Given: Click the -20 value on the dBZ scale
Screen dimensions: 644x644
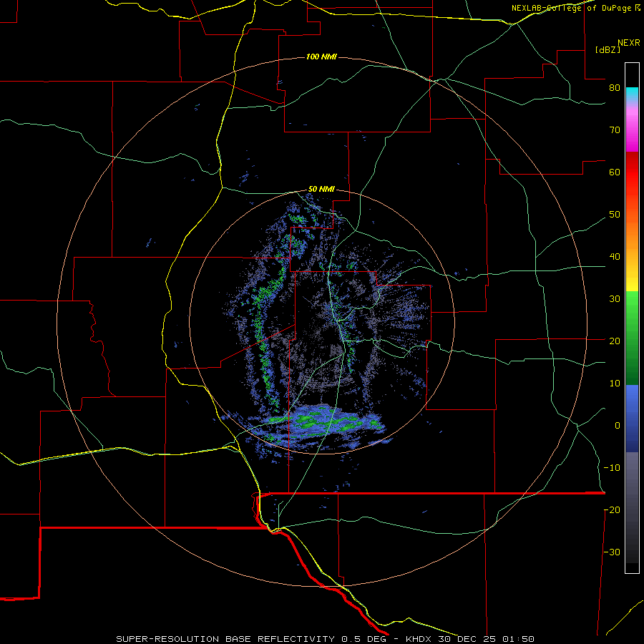Looking at the screenshot, I should pos(612,509).
